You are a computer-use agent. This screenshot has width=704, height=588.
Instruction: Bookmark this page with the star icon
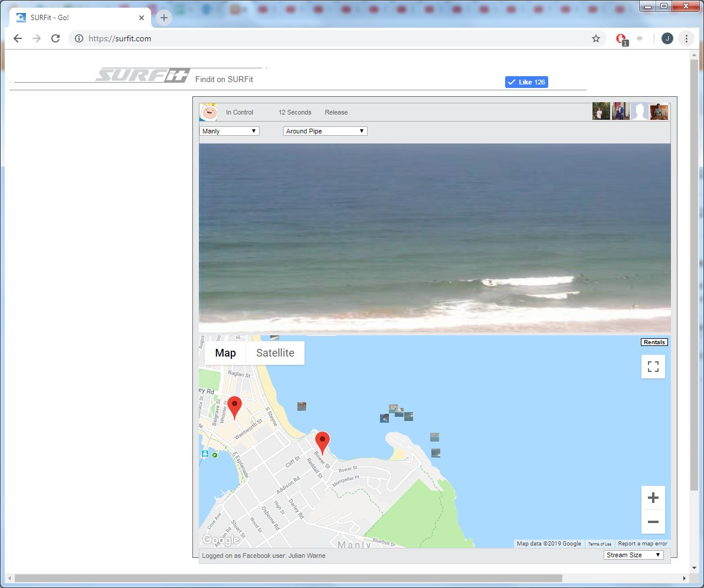[596, 38]
